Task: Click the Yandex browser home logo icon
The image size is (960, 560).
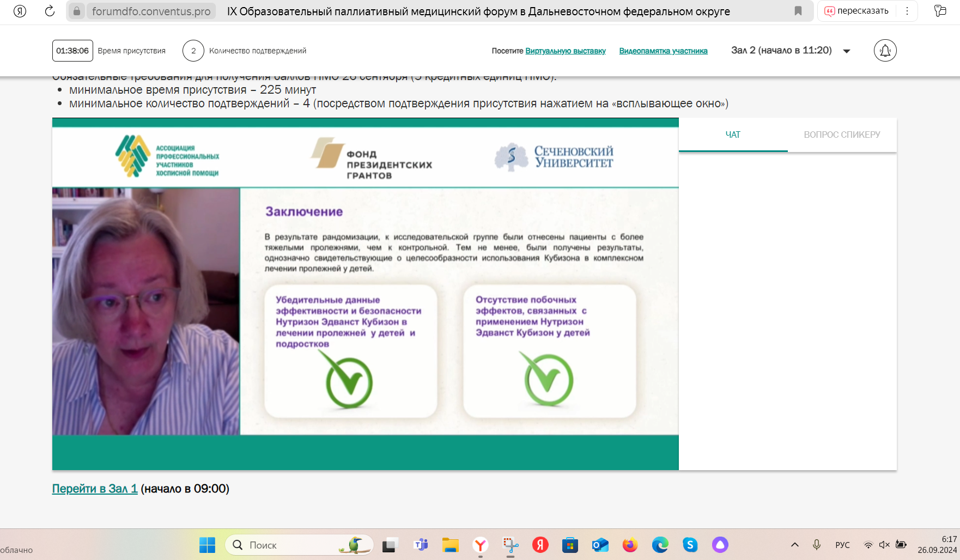Action: pos(20,11)
